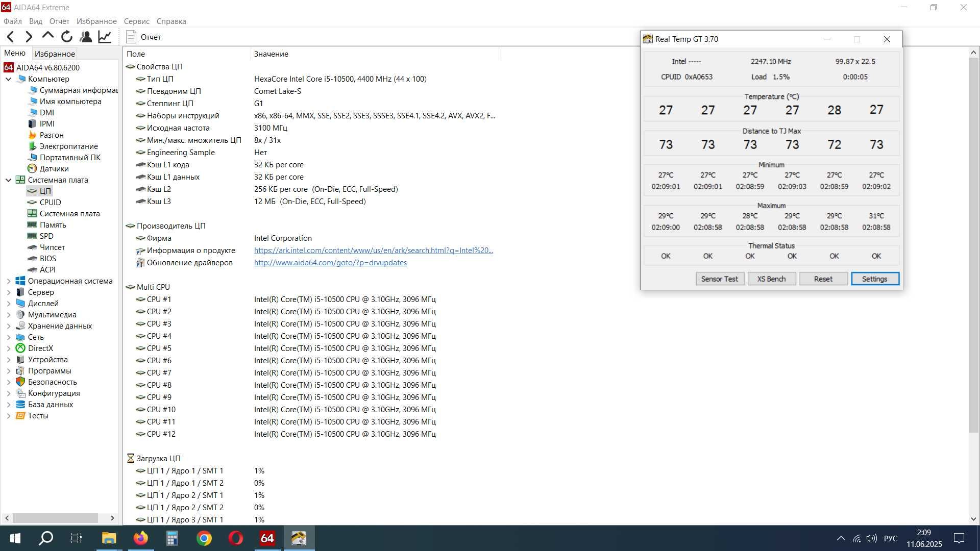This screenshot has width=980, height=551.
Task: Select Суммарная информация in tree
Action: 79,90
